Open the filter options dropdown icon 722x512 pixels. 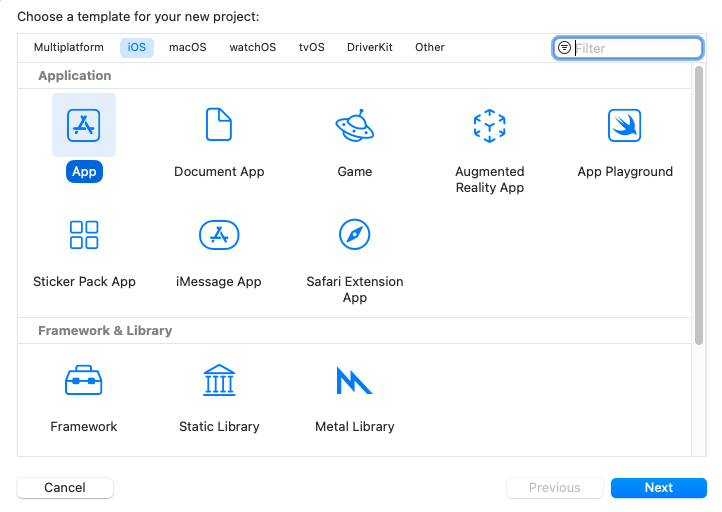pyautogui.click(x=565, y=48)
